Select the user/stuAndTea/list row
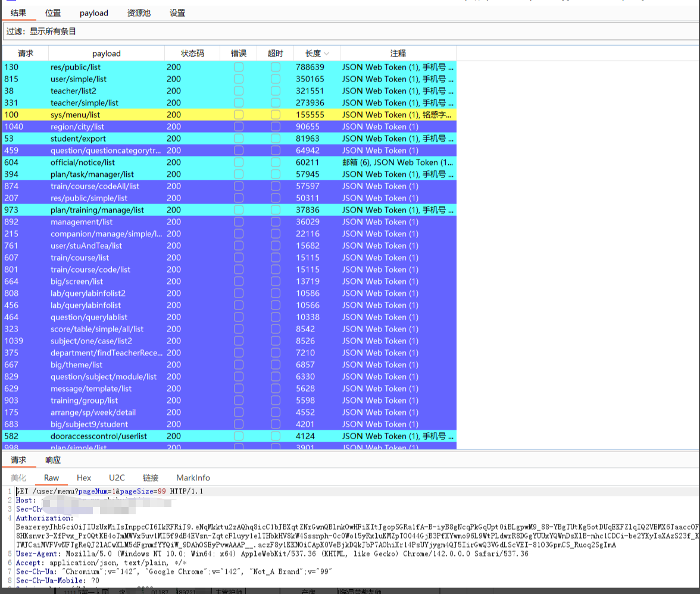The height and width of the screenshot is (594, 700). [x=230, y=245]
